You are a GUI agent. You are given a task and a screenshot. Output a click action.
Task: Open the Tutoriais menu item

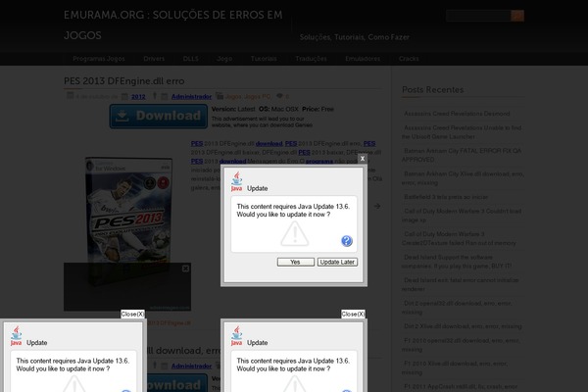pyautogui.click(x=264, y=59)
